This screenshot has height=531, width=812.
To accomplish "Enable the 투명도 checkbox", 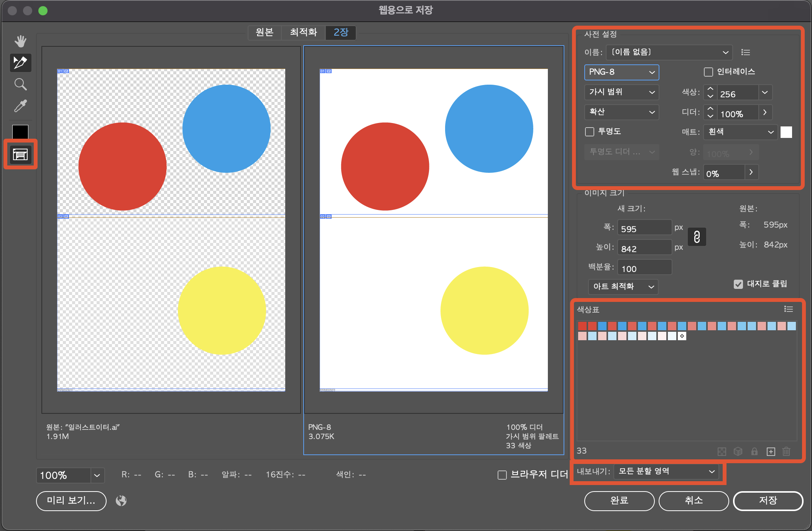I will (x=590, y=132).
